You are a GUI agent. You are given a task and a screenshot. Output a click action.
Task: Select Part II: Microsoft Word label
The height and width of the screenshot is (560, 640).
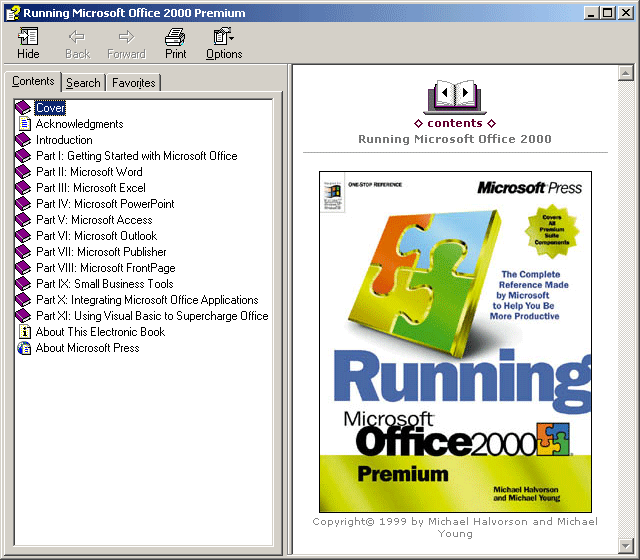(x=89, y=171)
